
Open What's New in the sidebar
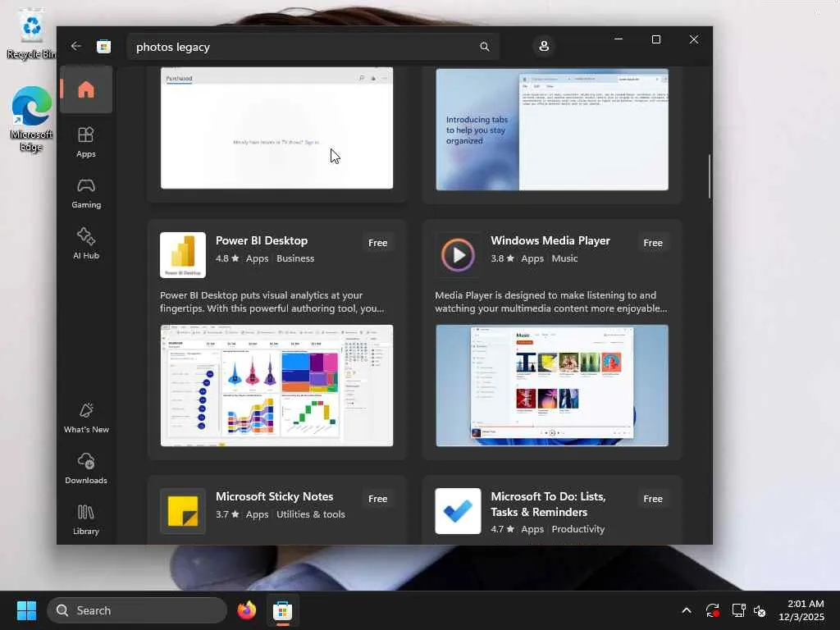(85, 418)
